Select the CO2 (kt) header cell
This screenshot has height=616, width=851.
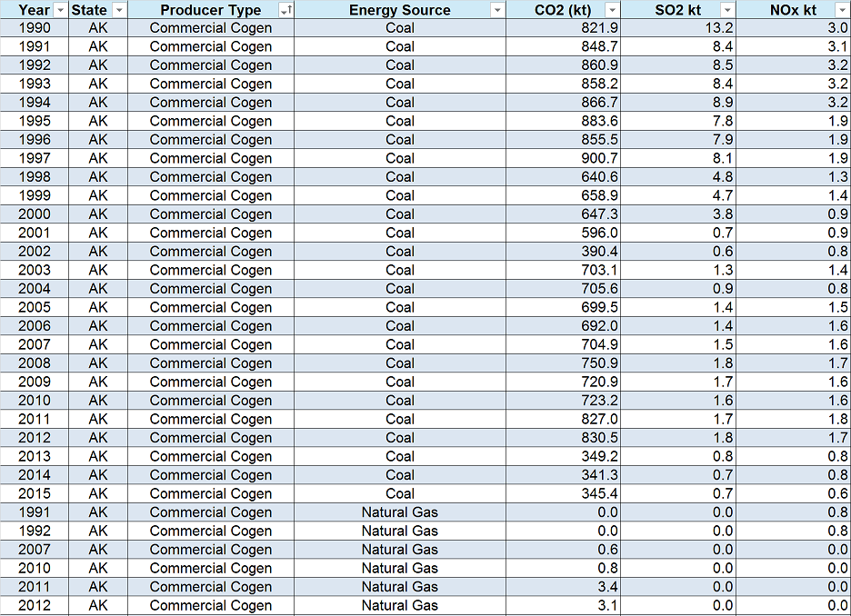pos(564,10)
